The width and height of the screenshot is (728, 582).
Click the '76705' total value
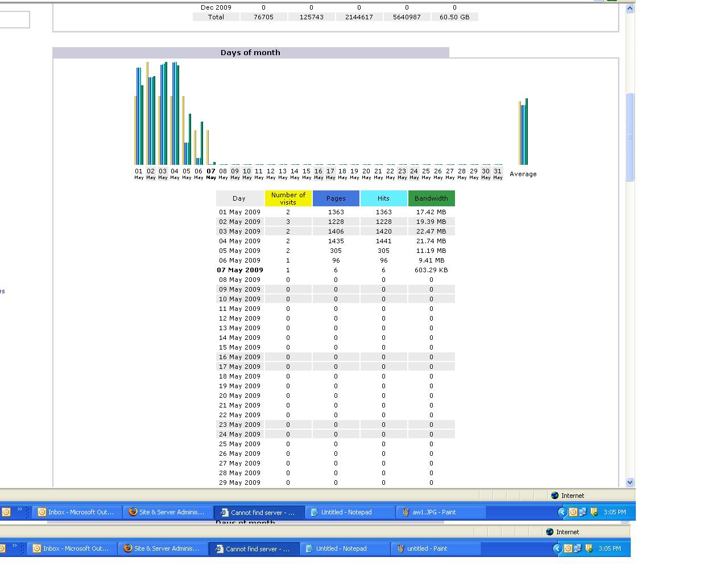[x=263, y=17]
